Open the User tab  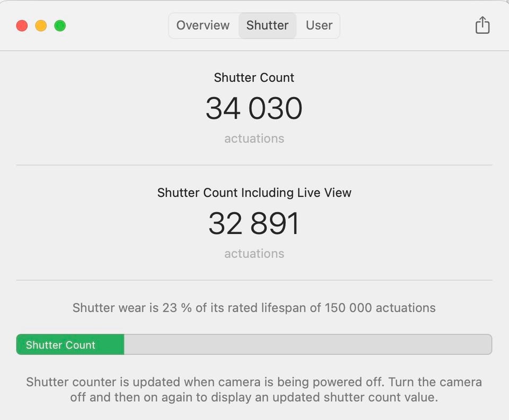click(319, 25)
